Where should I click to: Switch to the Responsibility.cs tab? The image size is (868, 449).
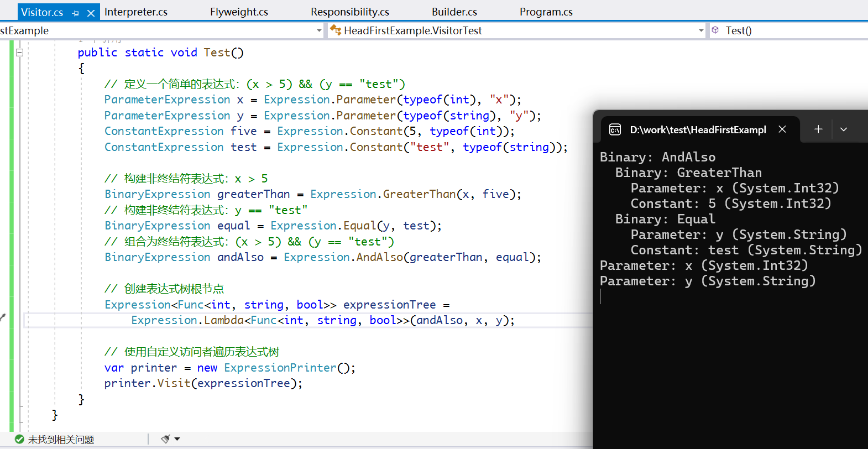(x=349, y=12)
